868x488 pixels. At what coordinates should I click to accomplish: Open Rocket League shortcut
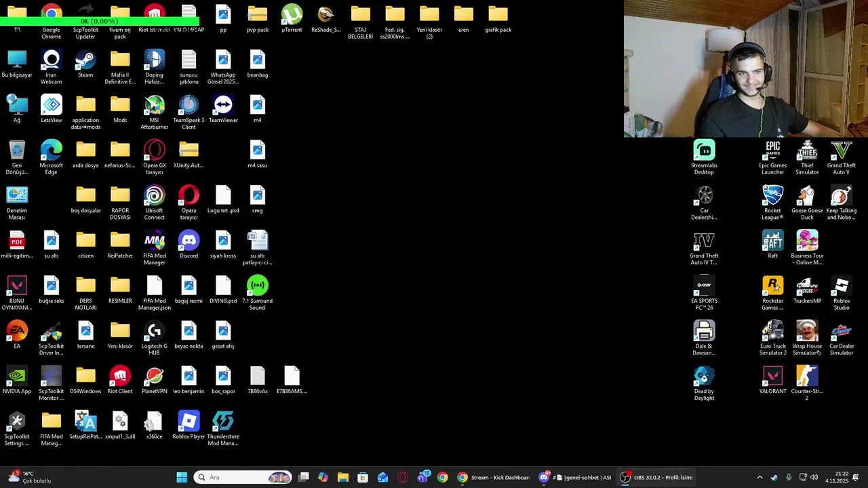point(772,203)
